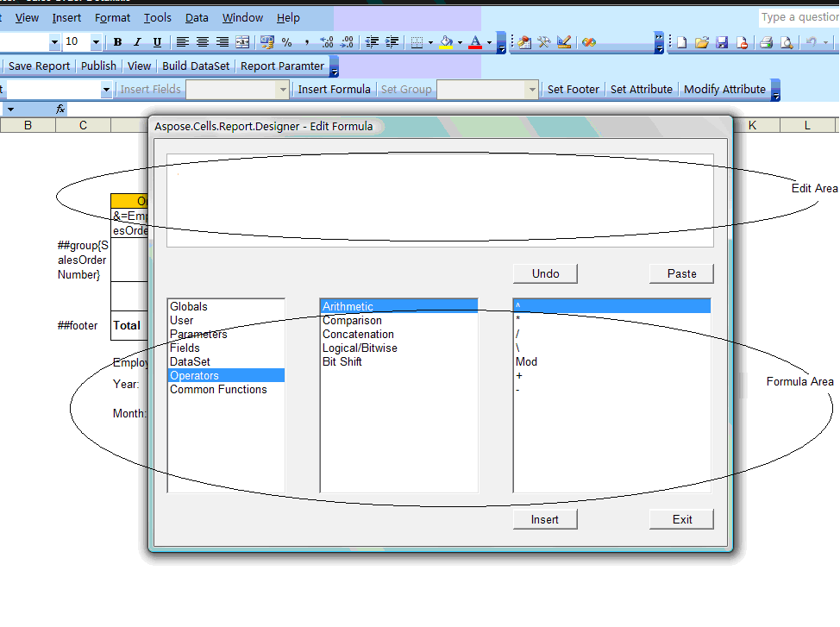Viewport: 840px width, 627px height.
Task: Apply yellow fill color bucket
Action: coord(446,42)
